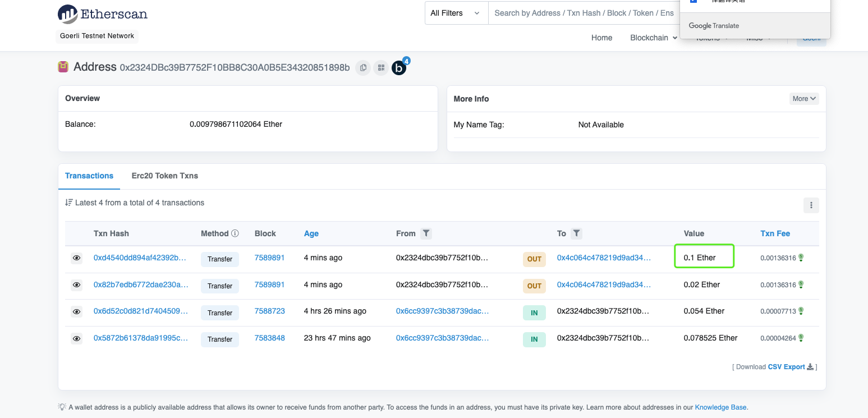Viewport: 868px width, 418px height.
Task: Click the IN badge in the 0.054 Ether row
Action: point(534,313)
